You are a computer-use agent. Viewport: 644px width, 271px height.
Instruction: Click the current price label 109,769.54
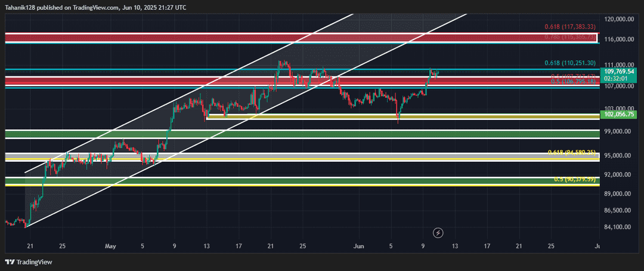pos(620,71)
